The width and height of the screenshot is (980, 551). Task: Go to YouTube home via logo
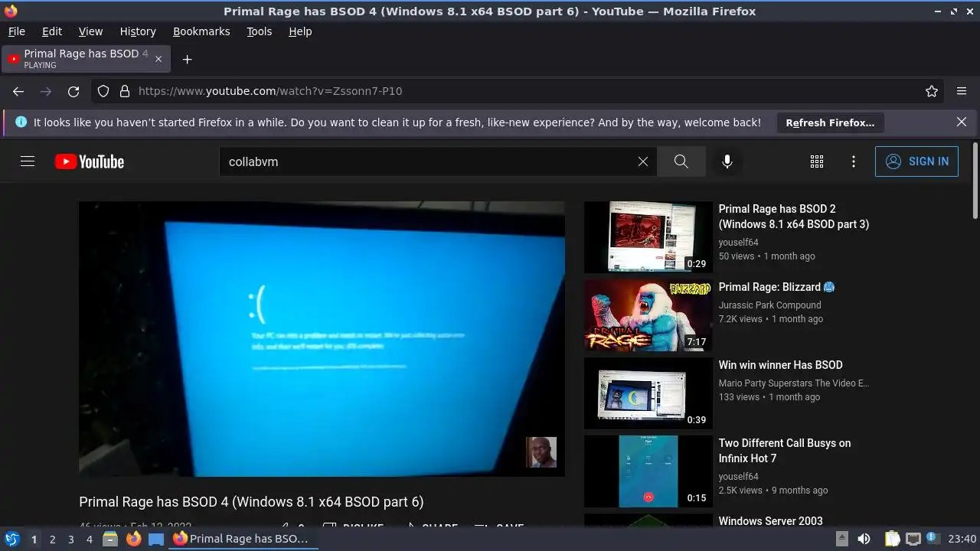tap(90, 161)
